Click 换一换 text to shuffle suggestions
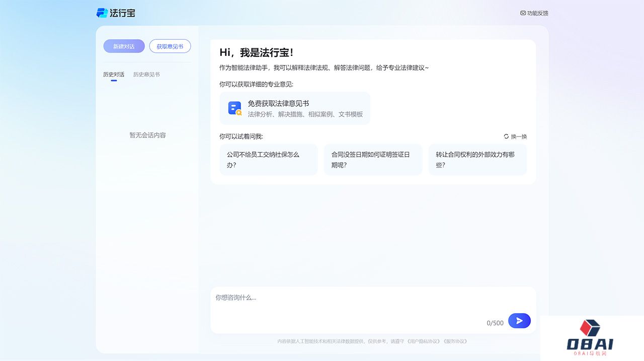This screenshot has height=361, width=644. [x=519, y=136]
